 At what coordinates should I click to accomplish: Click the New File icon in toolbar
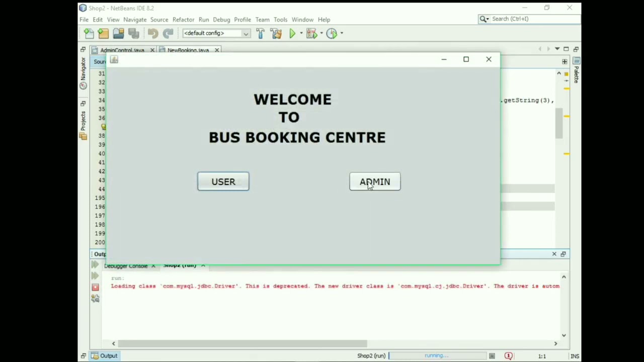click(x=89, y=33)
